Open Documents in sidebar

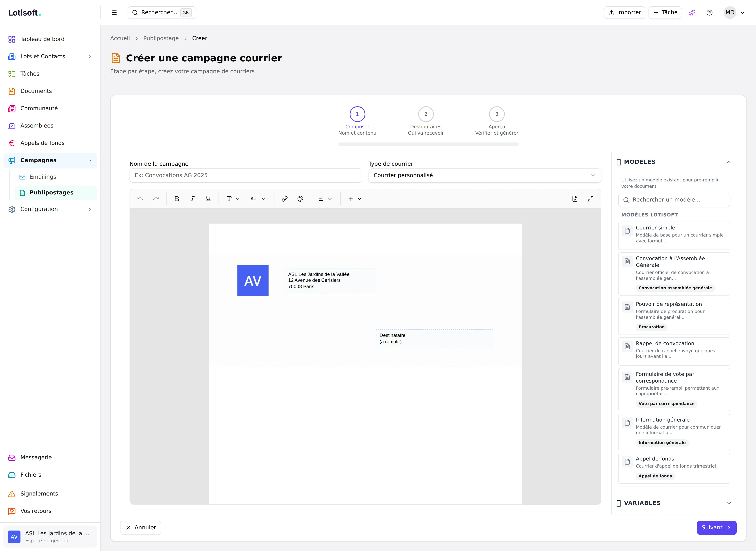click(50, 91)
